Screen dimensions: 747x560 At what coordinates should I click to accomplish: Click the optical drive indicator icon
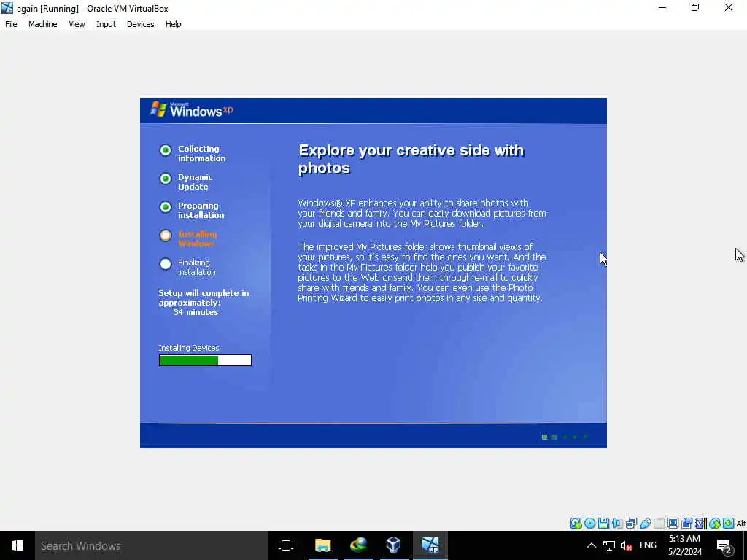(x=589, y=524)
